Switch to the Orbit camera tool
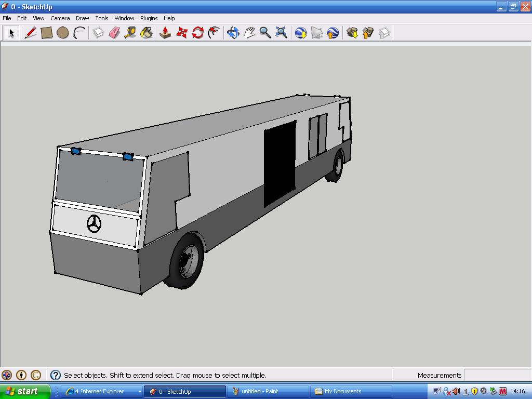532x399 pixels. 233,33
